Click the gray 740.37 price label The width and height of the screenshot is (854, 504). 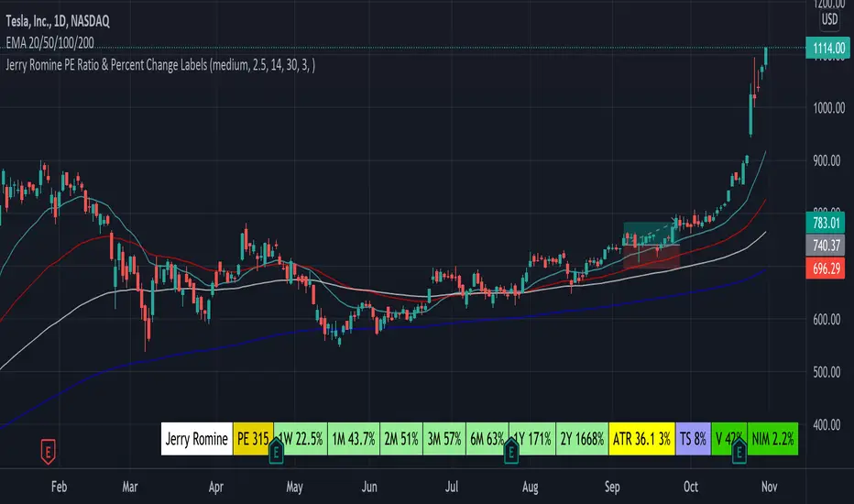(x=828, y=244)
